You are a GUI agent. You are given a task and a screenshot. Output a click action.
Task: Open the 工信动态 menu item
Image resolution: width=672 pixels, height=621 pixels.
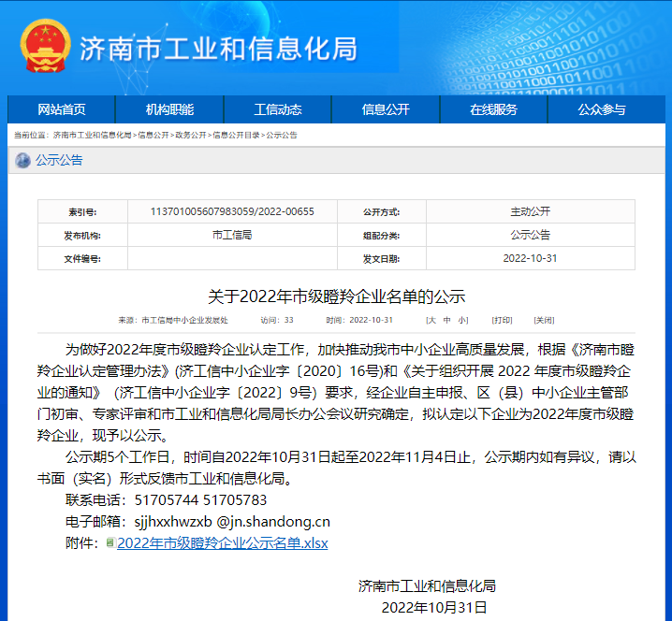[x=278, y=109]
